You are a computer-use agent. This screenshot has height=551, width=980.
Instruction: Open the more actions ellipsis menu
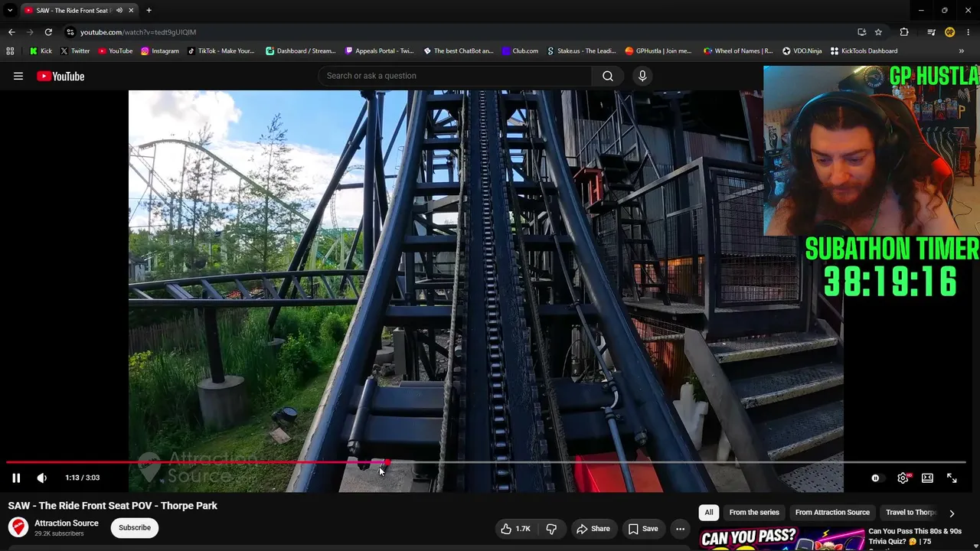680,528
